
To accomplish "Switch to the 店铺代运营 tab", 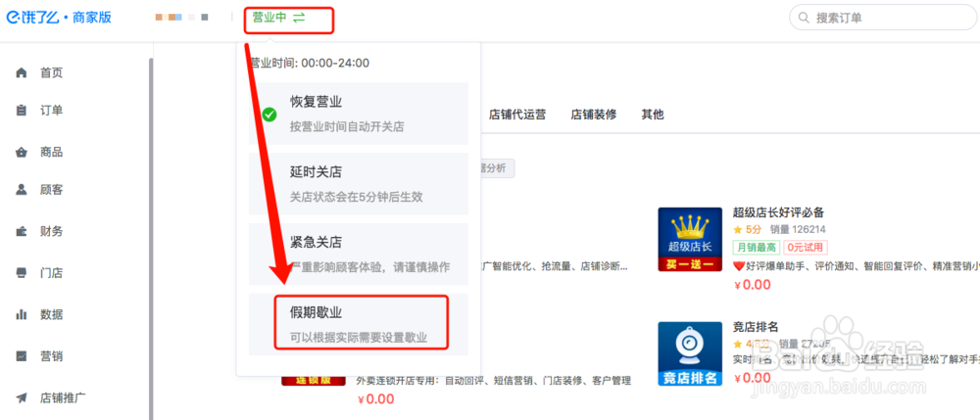I will [x=516, y=115].
